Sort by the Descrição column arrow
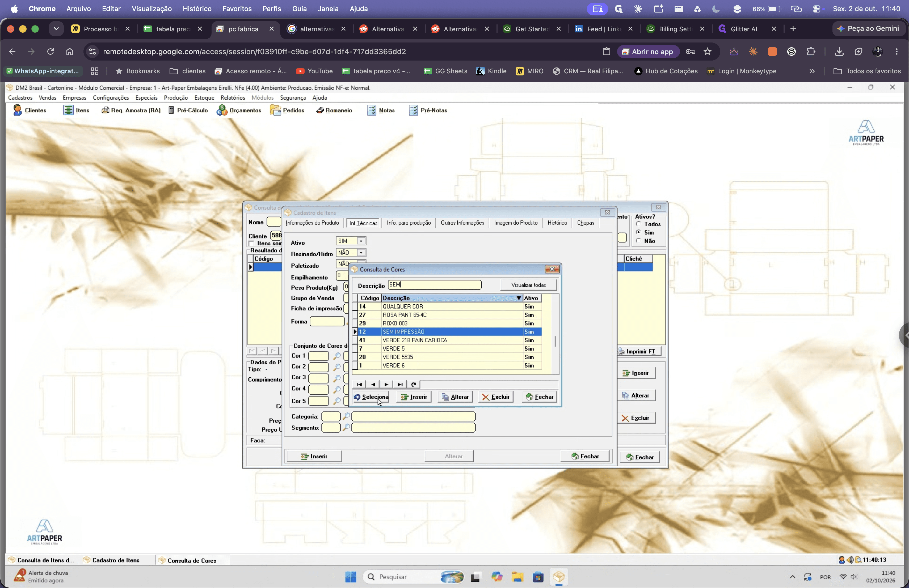The height and width of the screenshot is (588, 909). pyautogui.click(x=519, y=298)
